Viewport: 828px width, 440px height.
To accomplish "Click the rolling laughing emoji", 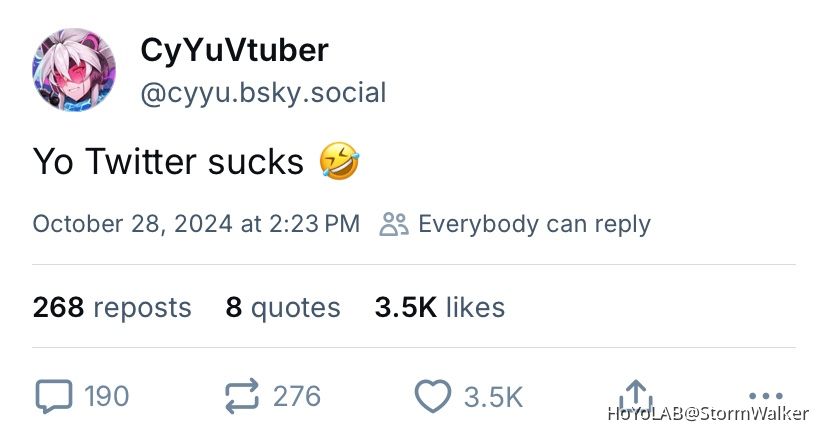I will pyautogui.click(x=340, y=161).
